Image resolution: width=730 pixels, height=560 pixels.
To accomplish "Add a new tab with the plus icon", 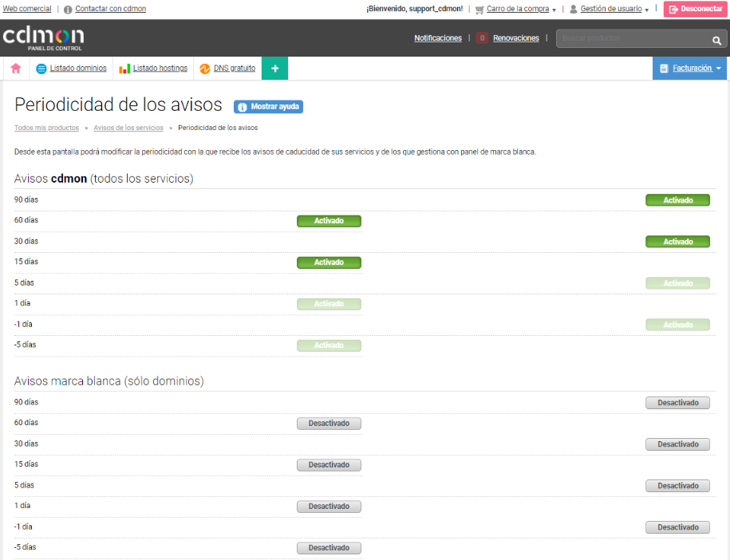I will pos(274,69).
